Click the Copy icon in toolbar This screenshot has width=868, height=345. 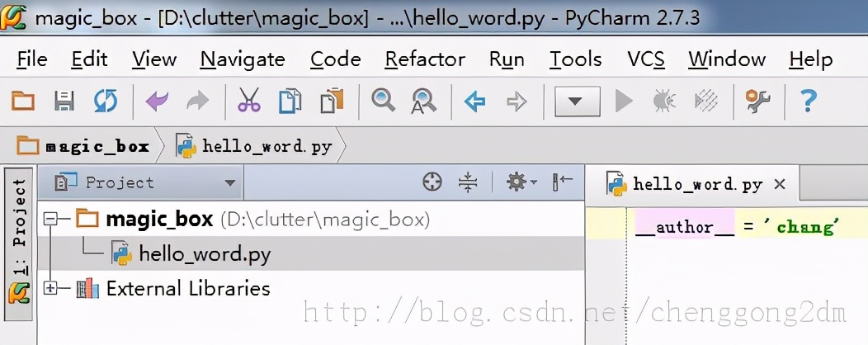(x=290, y=101)
